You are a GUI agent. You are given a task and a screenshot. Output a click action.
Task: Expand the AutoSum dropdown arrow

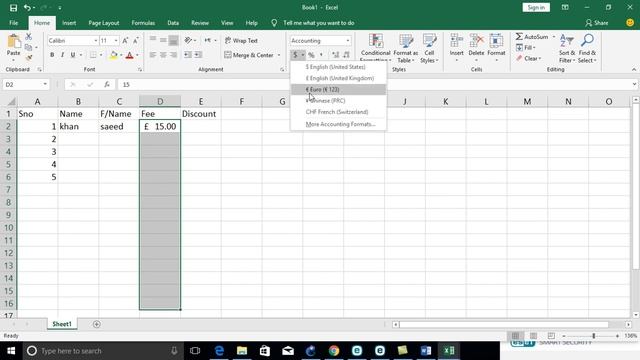(554, 37)
